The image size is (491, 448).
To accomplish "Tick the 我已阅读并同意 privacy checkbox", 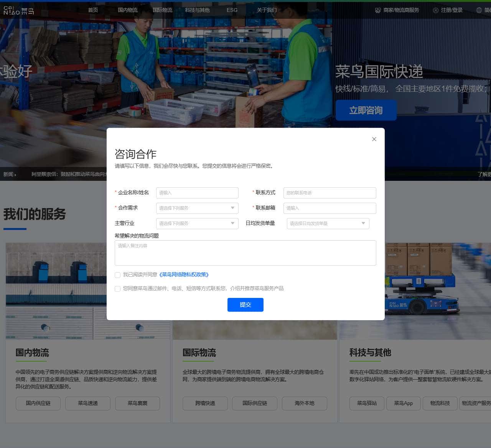I will pos(117,275).
